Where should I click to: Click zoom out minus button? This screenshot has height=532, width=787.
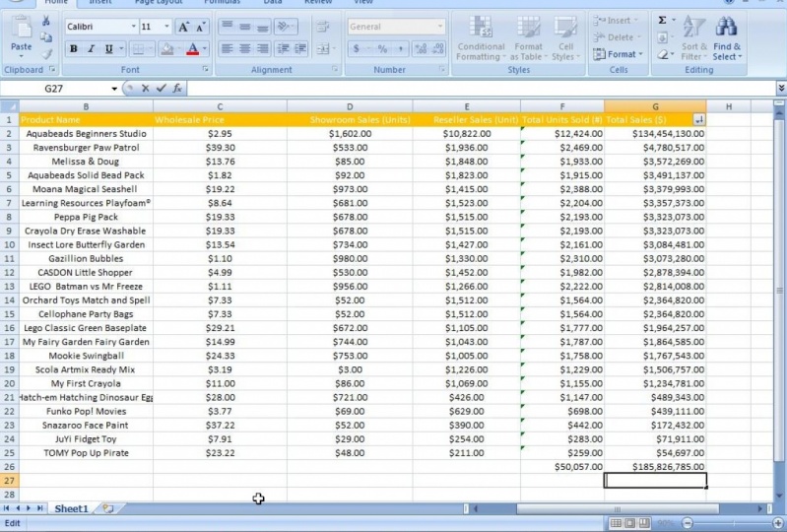coord(688,523)
